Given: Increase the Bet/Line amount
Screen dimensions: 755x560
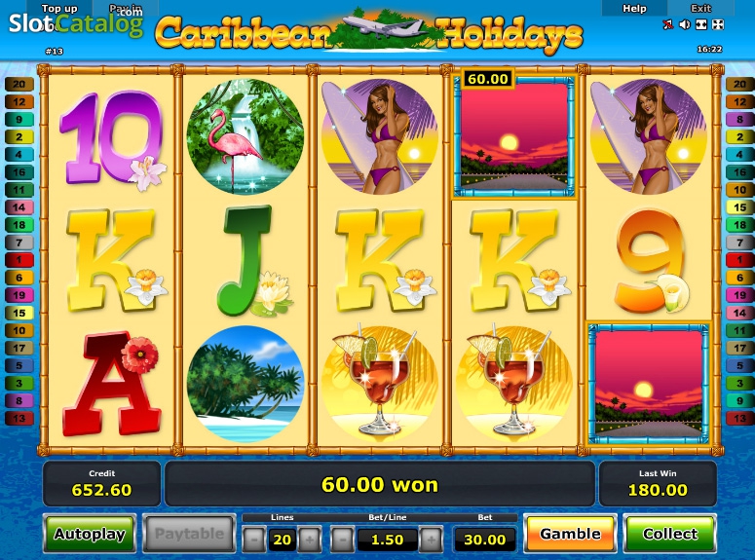Looking at the screenshot, I should coord(431,540).
